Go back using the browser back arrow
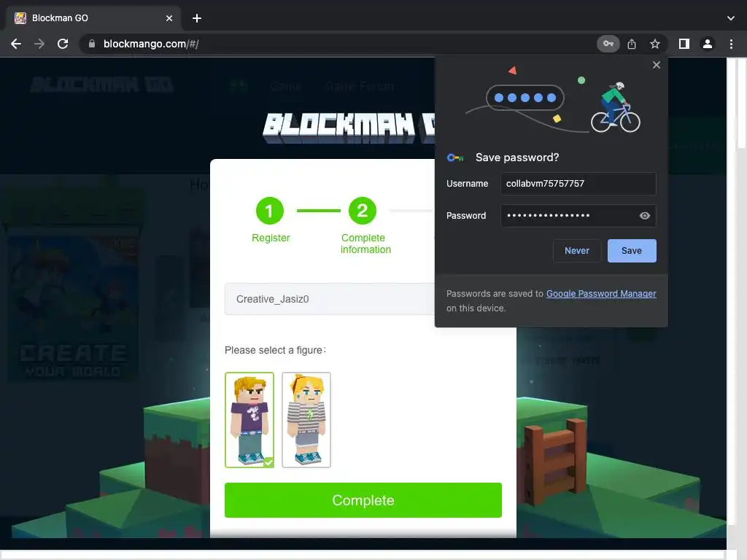The image size is (747, 560). tap(16, 44)
